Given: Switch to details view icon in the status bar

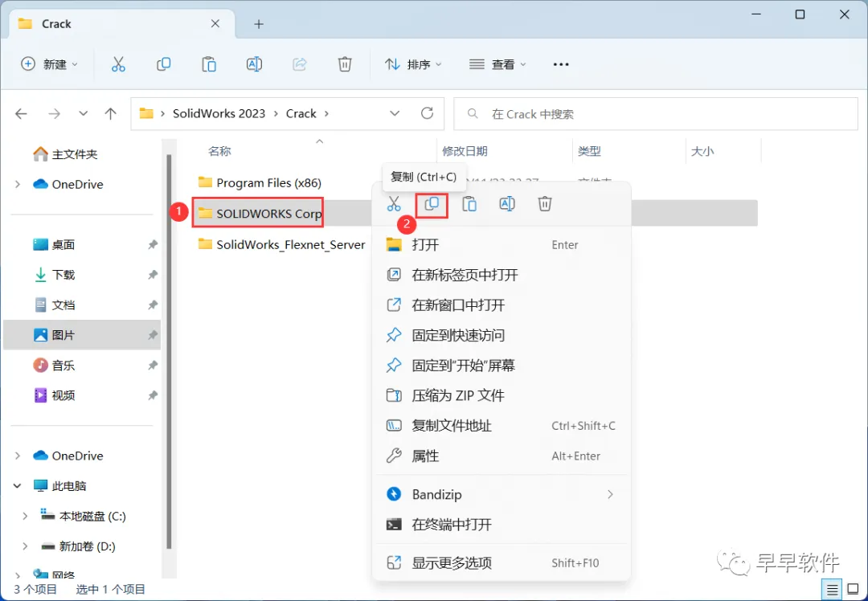Looking at the screenshot, I should point(832,590).
